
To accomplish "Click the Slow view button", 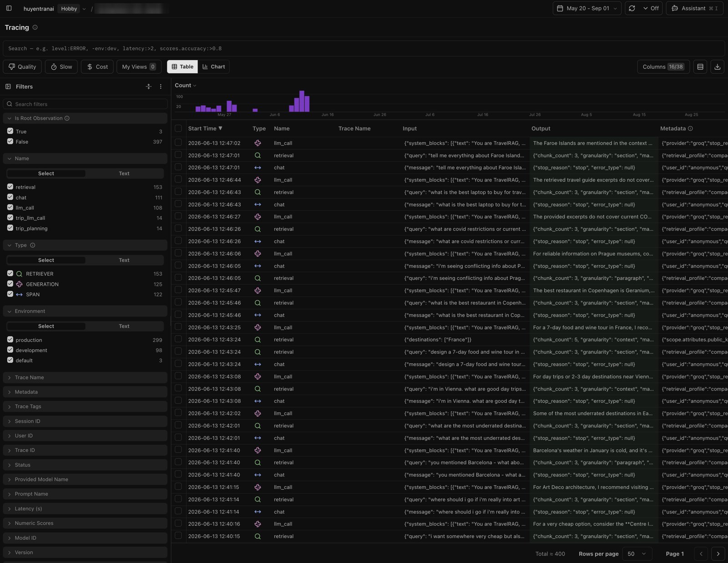I will pyautogui.click(x=61, y=67).
